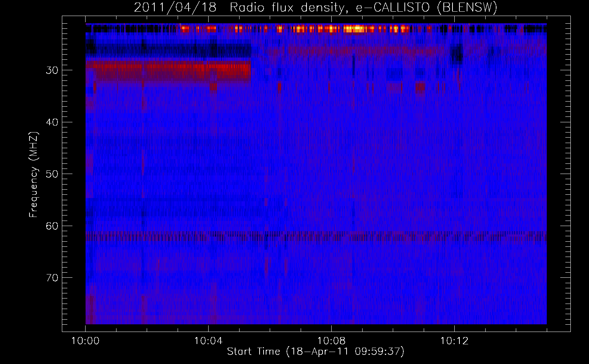Click the 30 MHz frequency tick label

(52, 70)
